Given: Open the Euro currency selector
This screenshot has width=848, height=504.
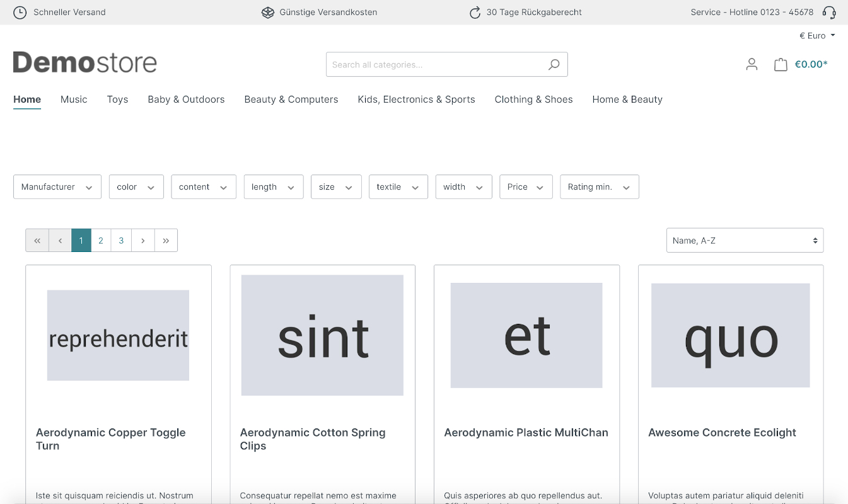Looking at the screenshot, I should click(x=816, y=36).
